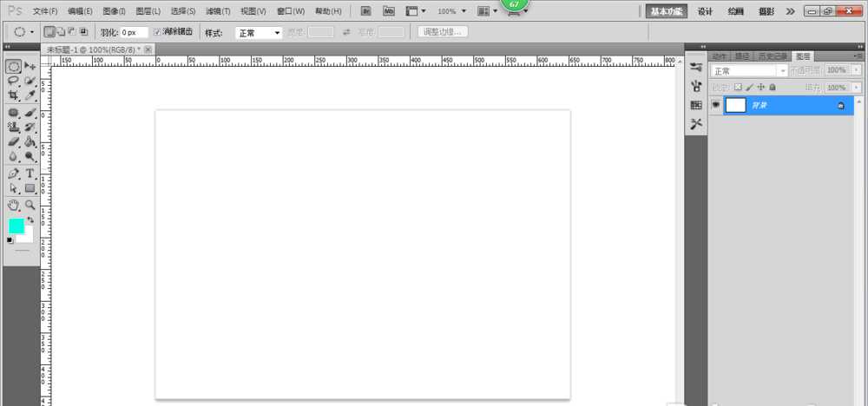Select the Hand tool

pyautogui.click(x=14, y=206)
